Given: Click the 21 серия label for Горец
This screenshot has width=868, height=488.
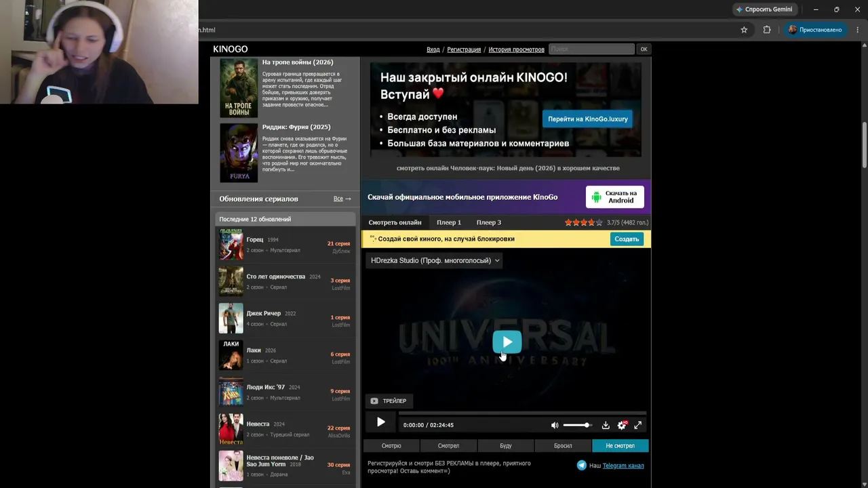Looking at the screenshot, I should (338, 243).
